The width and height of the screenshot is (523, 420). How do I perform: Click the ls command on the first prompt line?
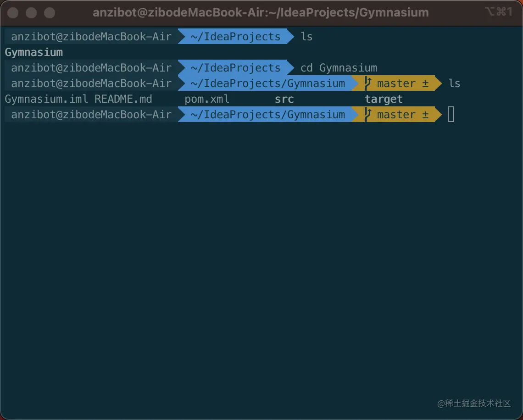[x=306, y=37]
